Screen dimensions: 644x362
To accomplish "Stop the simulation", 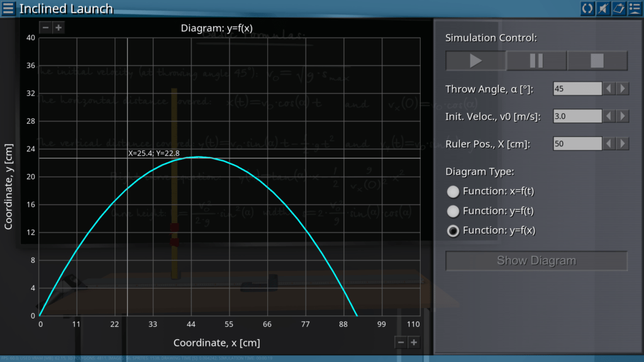I will pos(597,61).
